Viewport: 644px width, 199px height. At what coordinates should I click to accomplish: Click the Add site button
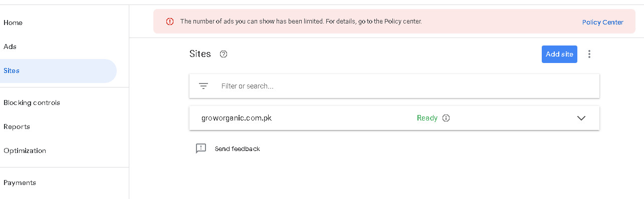(559, 54)
